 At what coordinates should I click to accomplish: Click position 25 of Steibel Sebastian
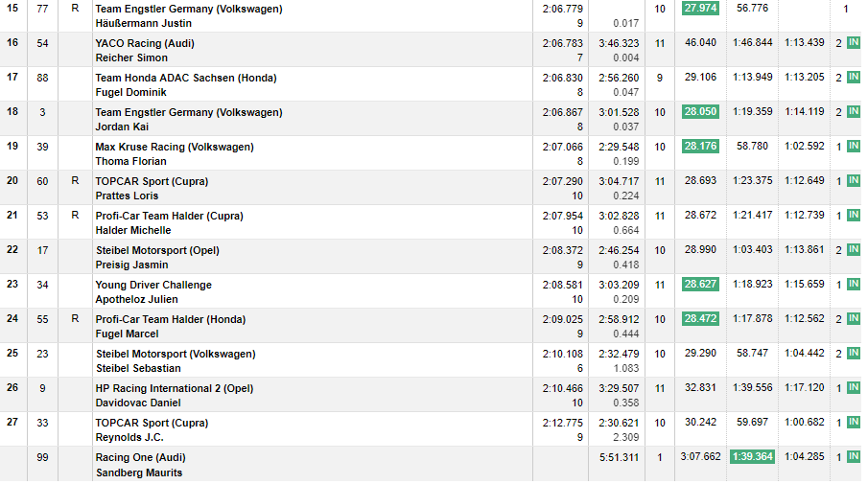(12, 354)
